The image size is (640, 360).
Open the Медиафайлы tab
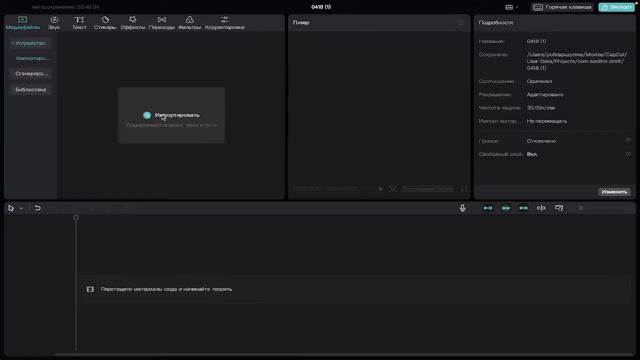[x=22, y=23]
